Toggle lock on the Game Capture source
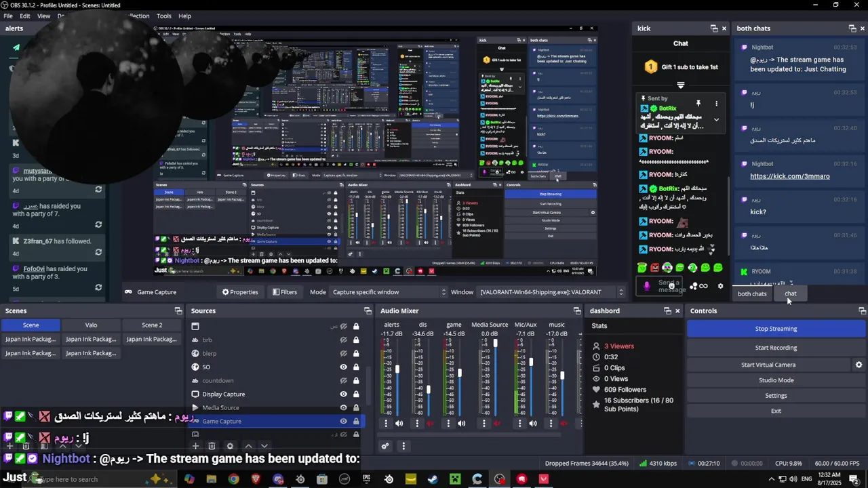The height and width of the screenshot is (488, 868). click(x=356, y=421)
